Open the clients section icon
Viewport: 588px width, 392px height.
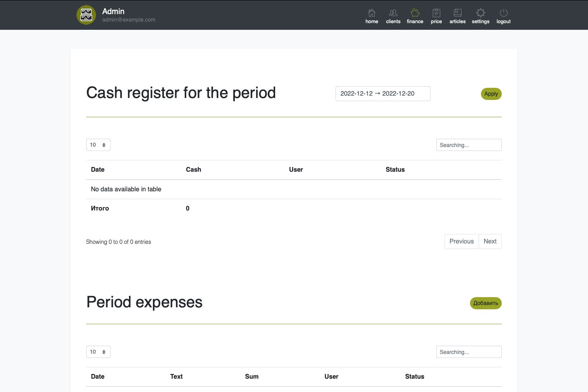tap(393, 13)
